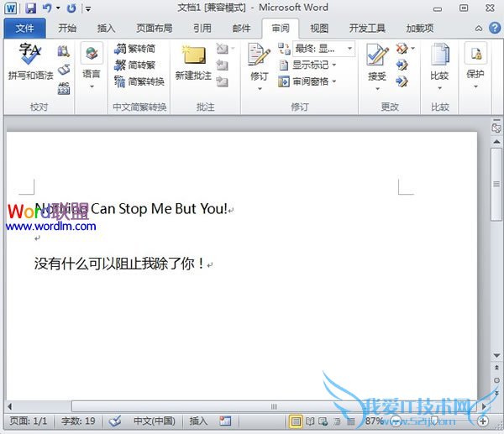Screen dimensions: 504x434
Task: Click the 字数: 19 word count
Action: point(78,421)
